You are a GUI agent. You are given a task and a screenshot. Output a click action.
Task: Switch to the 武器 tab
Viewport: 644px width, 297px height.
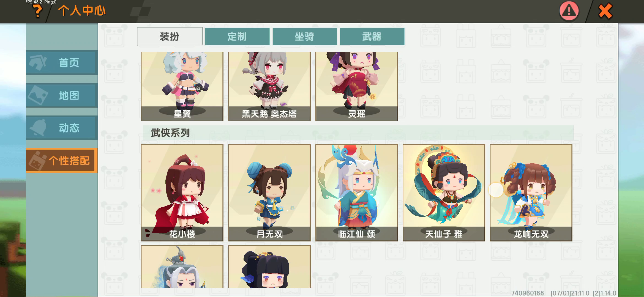click(372, 36)
